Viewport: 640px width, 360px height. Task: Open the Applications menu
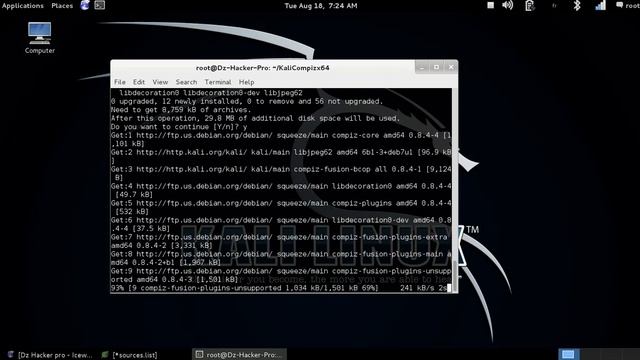pos(23,6)
